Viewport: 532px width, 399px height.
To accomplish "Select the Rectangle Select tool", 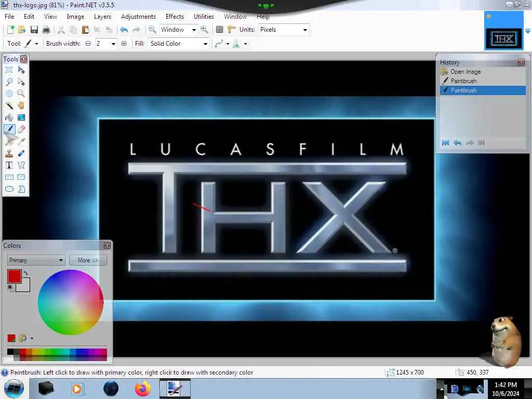I will pyautogui.click(x=9, y=70).
